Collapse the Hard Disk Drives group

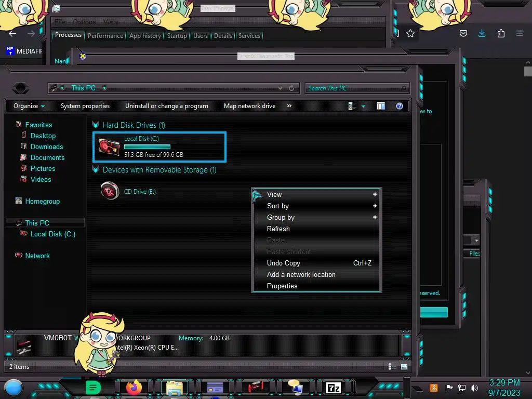click(96, 125)
